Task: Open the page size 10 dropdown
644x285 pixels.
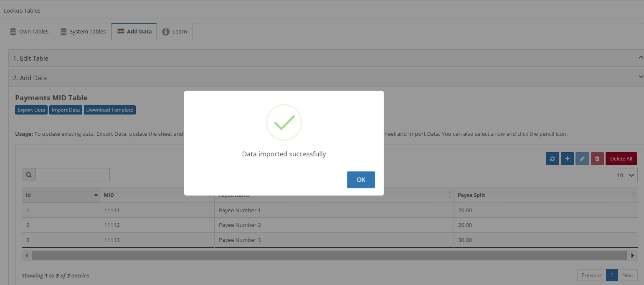Action: pyautogui.click(x=626, y=176)
